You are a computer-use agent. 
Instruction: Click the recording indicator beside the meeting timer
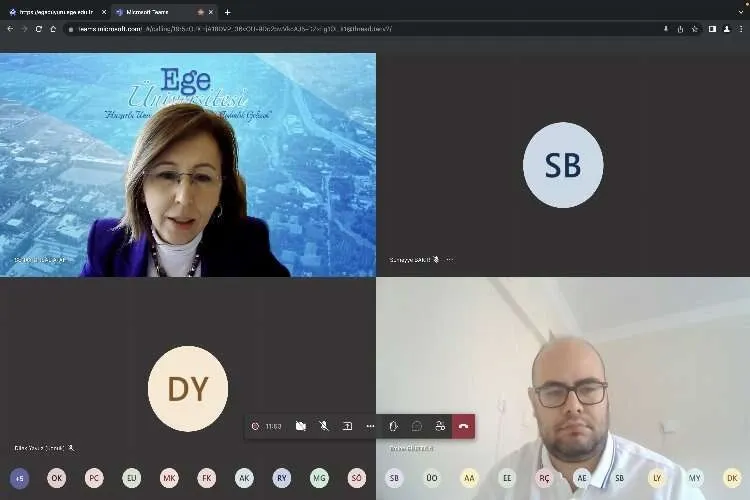pos(256,426)
